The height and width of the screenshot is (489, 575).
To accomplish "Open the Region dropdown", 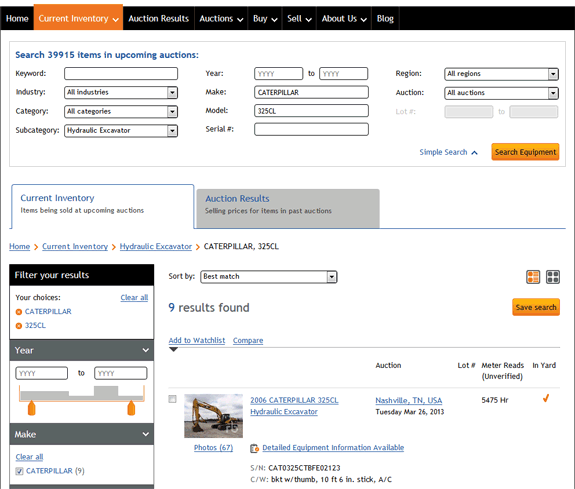I will click(501, 74).
